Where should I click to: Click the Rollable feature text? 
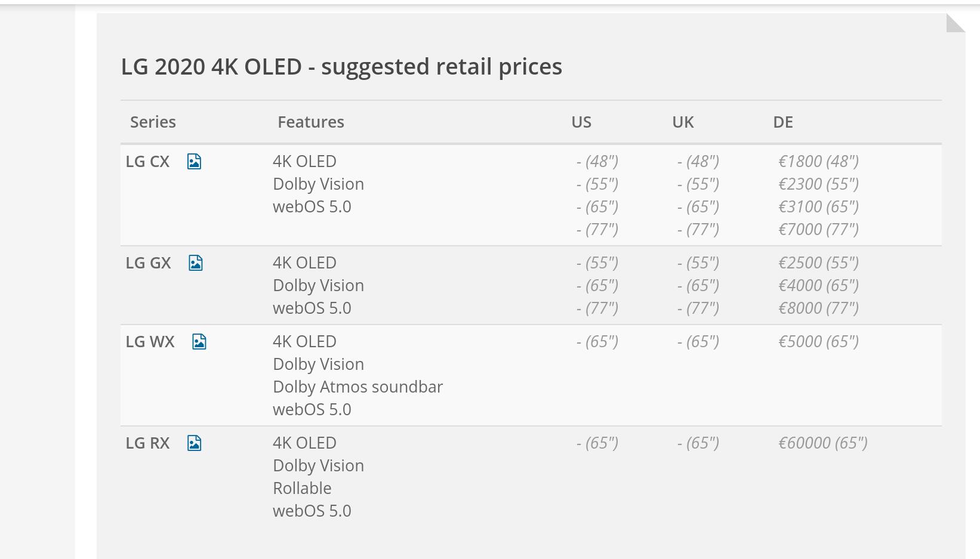302,489
